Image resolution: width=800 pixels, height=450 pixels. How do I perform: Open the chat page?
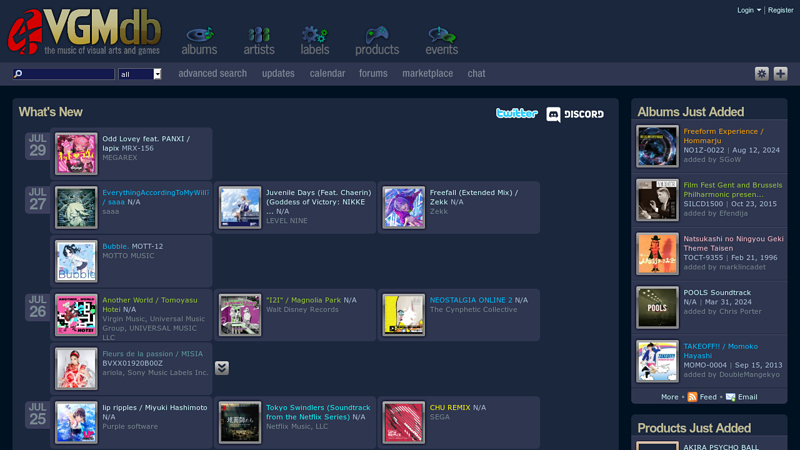(477, 73)
